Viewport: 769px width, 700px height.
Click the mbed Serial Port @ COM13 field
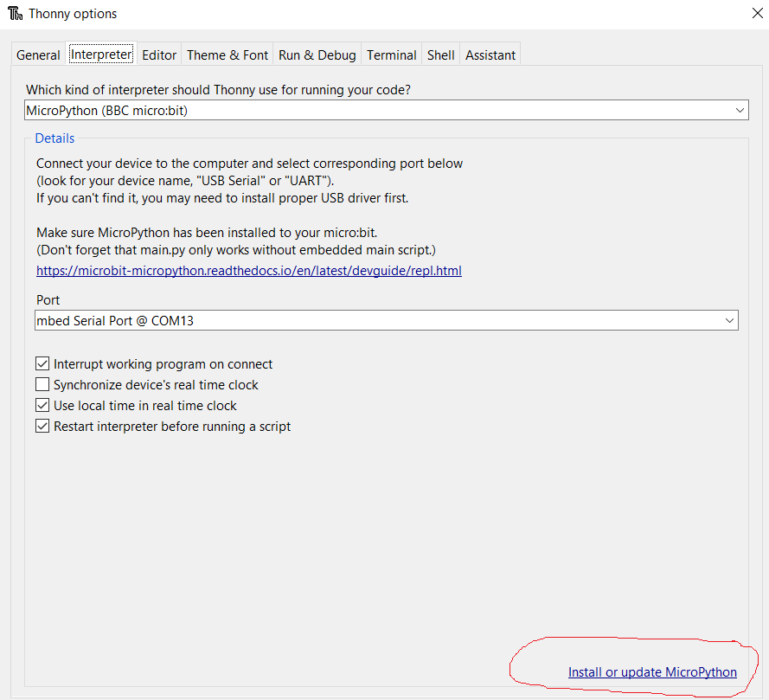pyautogui.click(x=387, y=321)
